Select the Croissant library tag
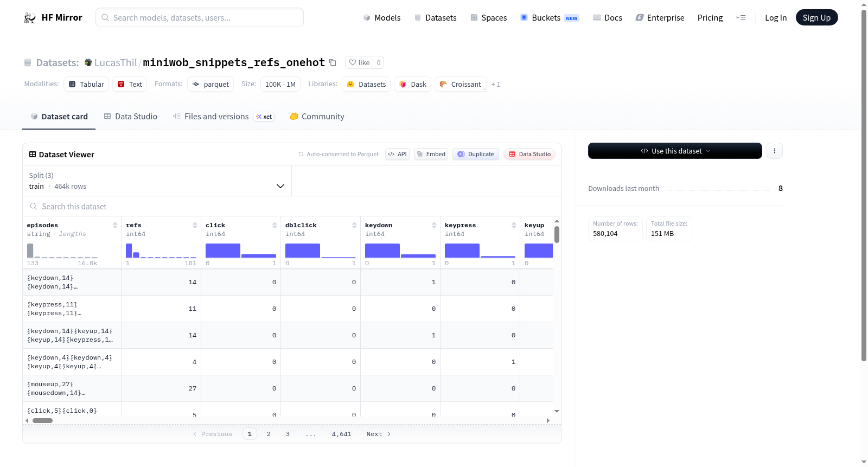The height and width of the screenshot is (467, 868). tap(460, 84)
